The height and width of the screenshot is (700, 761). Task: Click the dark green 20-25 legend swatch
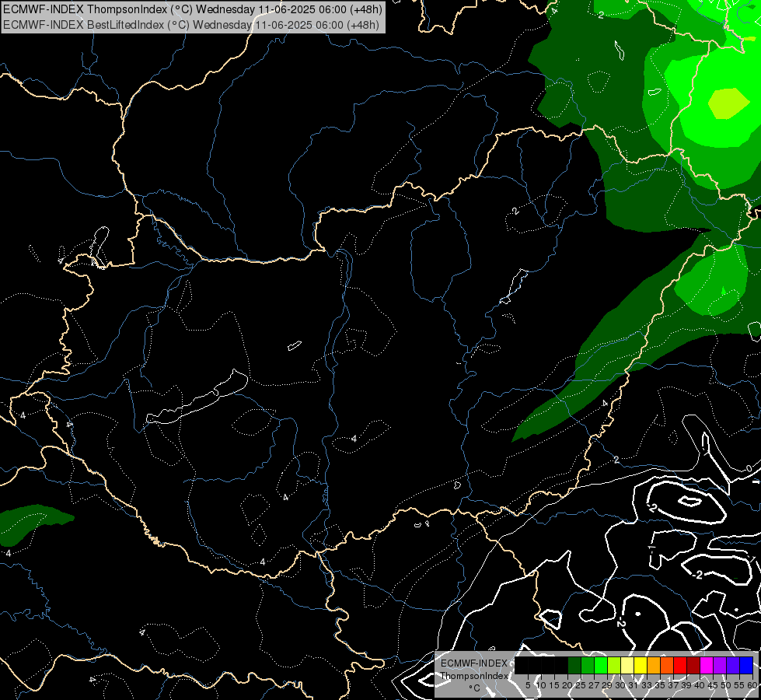pos(574,665)
